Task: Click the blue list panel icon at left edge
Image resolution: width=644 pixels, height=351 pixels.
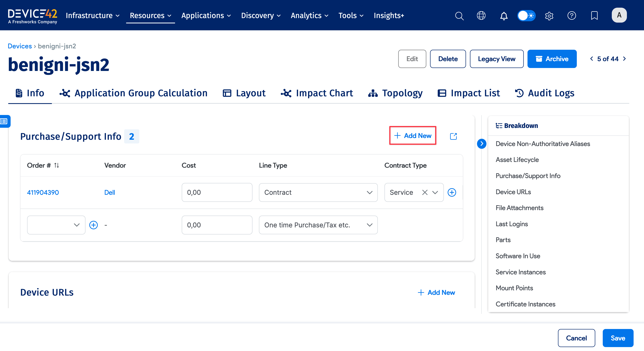Action: tap(4, 121)
